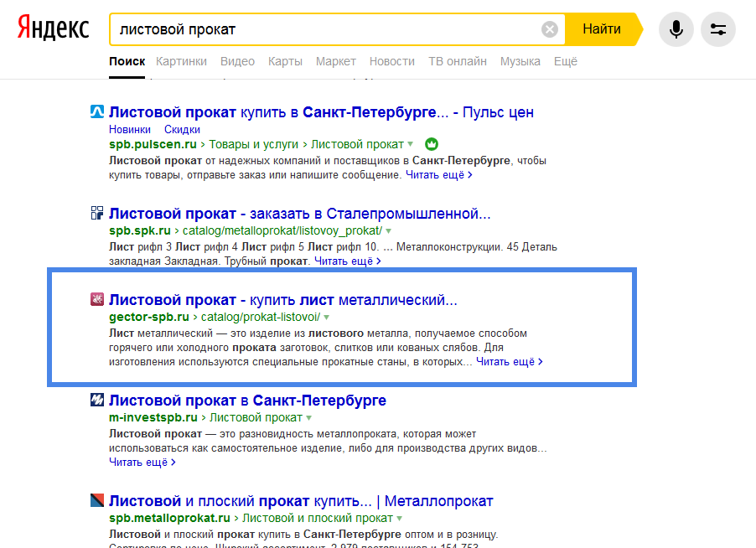
Task: Open the Пульс цен result title
Action: pos(321,112)
